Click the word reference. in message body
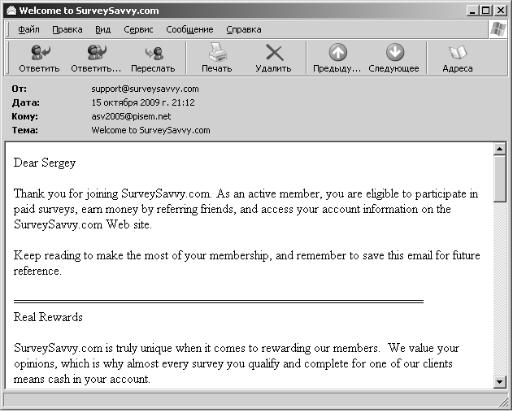The image size is (512, 411). (37, 271)
